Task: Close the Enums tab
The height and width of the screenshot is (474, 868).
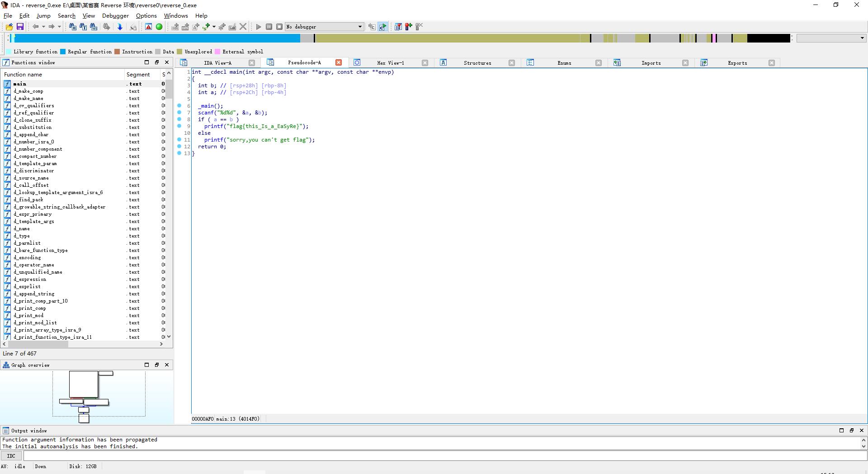Action: 599,63
